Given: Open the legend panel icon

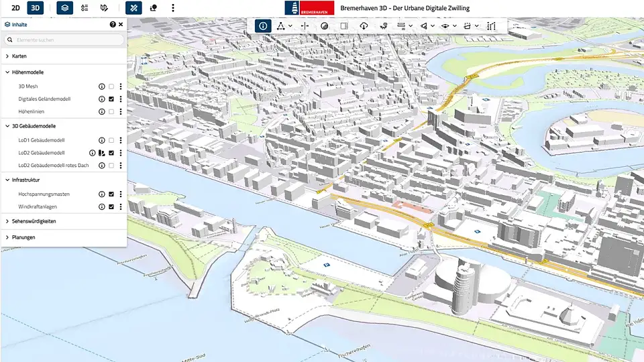Looking at the screenshot, I should [x=85, y=8].
